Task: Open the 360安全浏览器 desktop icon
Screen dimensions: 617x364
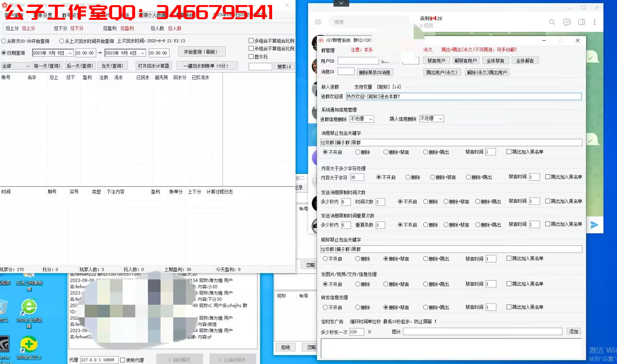Action: (x=29, y=314)
